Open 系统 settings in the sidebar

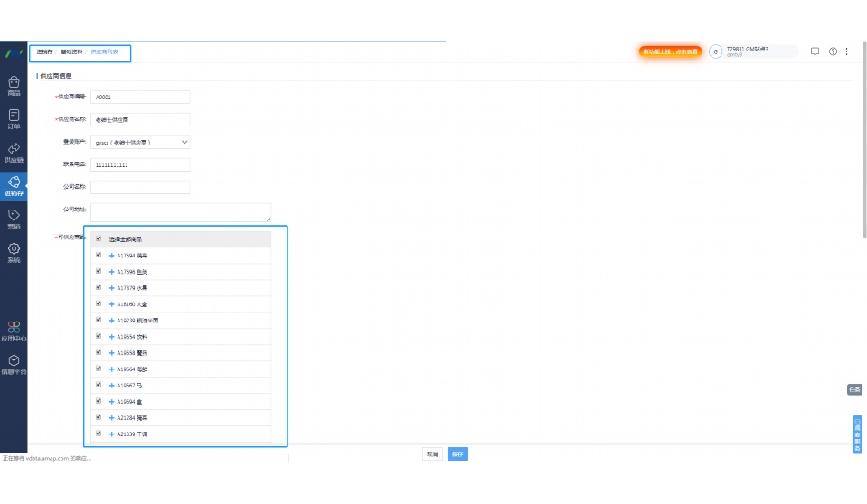(x=14, y=253)
